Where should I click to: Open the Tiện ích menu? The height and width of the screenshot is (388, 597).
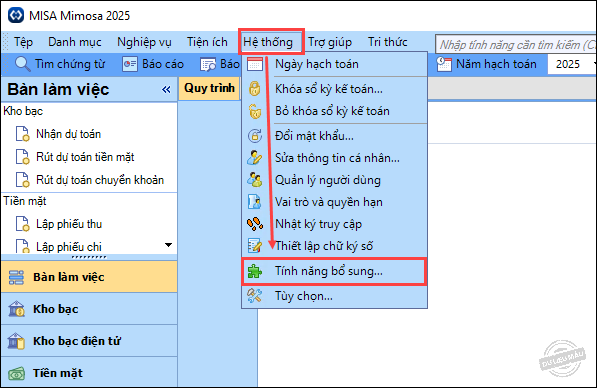tap(207, 42)
